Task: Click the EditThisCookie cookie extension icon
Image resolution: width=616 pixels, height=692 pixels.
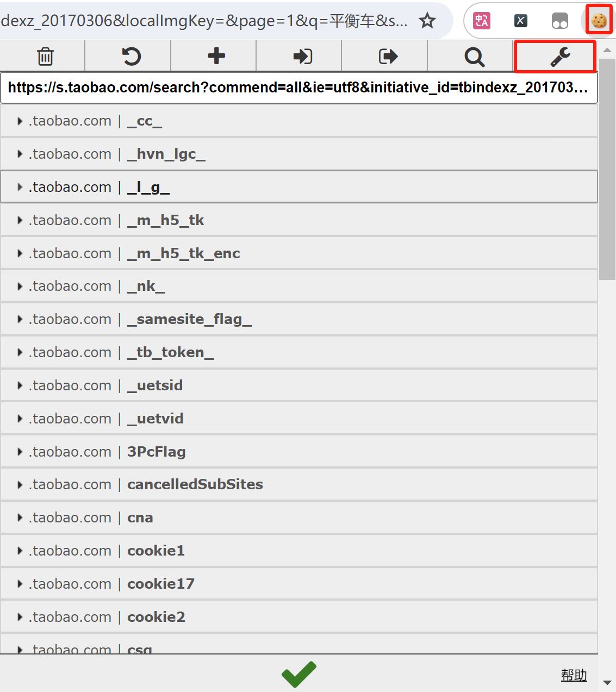Action: tap(599, 21)
